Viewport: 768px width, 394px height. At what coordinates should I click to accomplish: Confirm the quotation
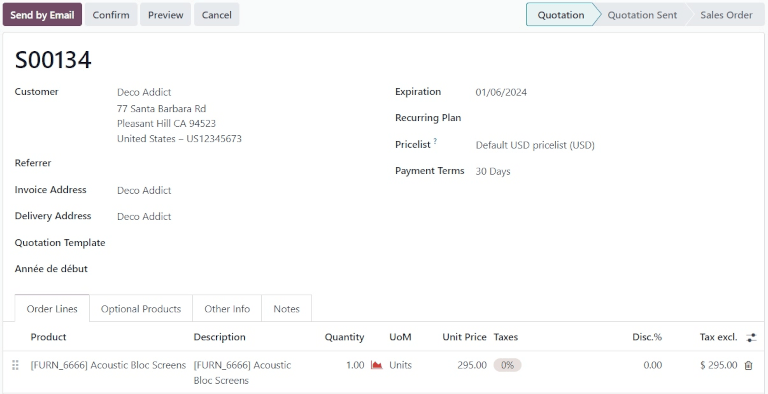[111, 15]
